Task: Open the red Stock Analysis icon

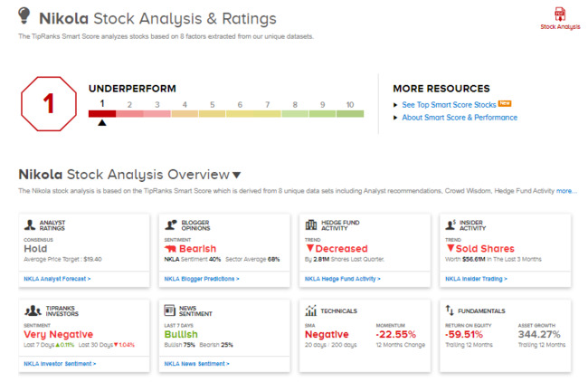Action: [560, 14]
